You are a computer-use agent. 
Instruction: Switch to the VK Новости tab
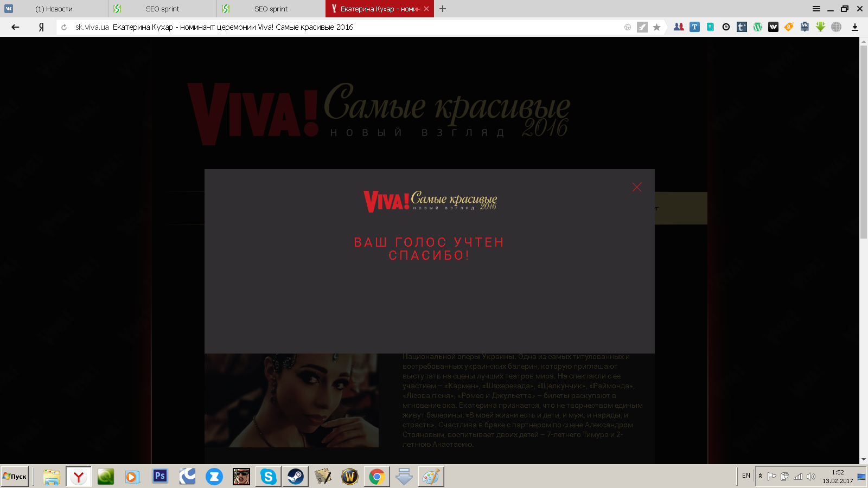pyautogui.click(x=54, y=9)
